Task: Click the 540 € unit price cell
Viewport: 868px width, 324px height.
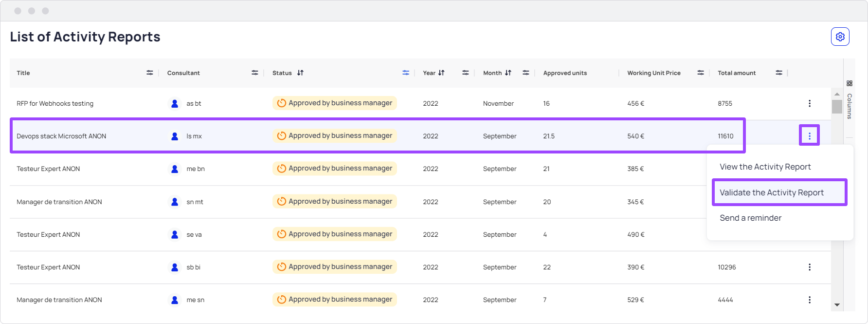Action: [635, 136]
